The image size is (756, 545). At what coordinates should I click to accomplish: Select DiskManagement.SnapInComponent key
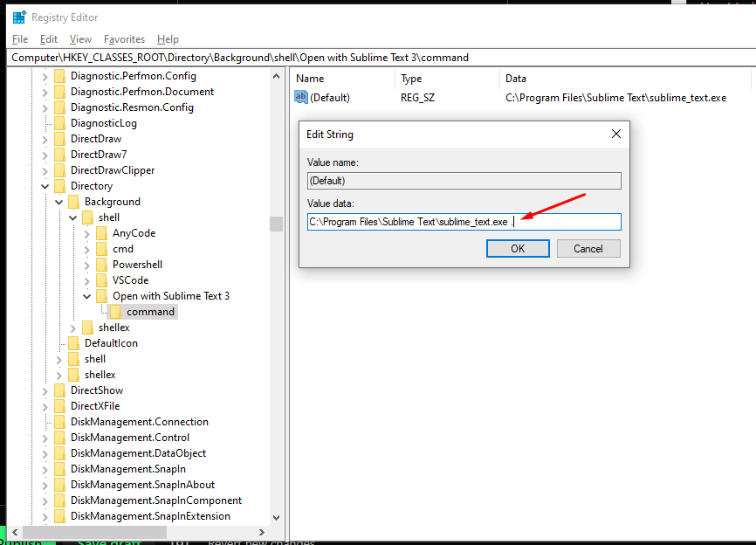[x=156, y=500]
